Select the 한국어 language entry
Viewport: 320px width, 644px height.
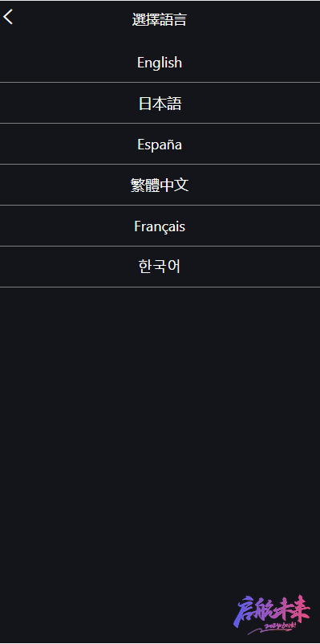point(160,267)
